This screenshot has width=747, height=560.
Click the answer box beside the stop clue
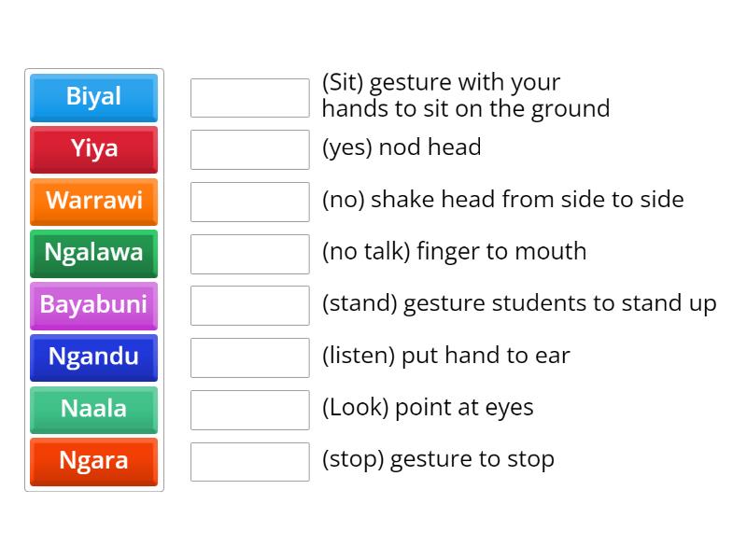(x=249, y=460)
